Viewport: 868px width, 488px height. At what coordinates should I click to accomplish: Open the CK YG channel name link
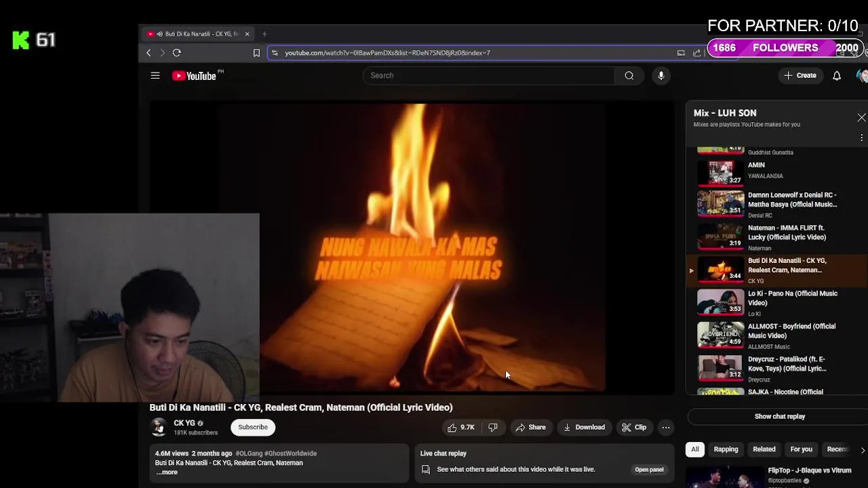point(184,423)
